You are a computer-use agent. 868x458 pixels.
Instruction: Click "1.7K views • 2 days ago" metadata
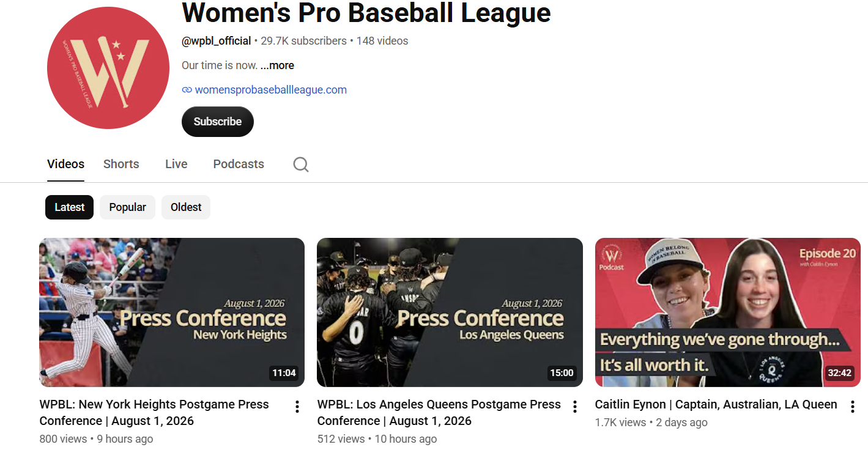(651, 423)
